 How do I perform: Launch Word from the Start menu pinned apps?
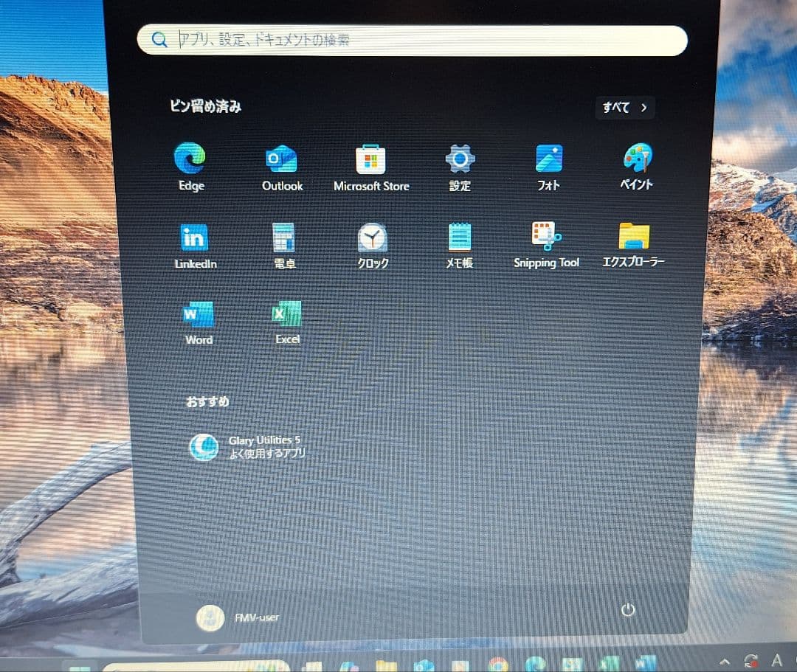tap(199, 323)
